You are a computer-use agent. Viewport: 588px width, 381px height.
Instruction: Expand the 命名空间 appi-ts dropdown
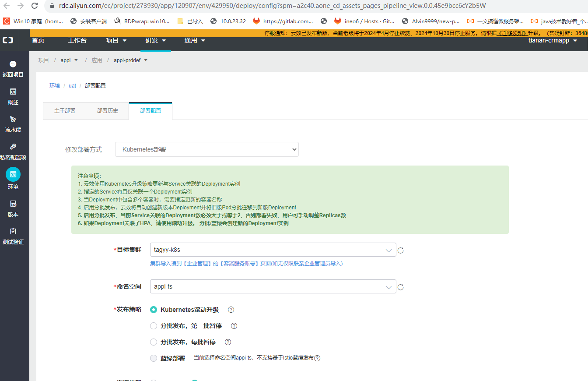[273, 287]
